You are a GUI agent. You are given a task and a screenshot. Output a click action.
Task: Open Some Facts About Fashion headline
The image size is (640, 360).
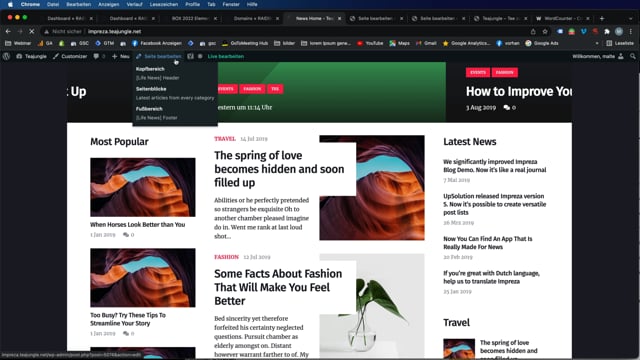click(x=278, y=287)
